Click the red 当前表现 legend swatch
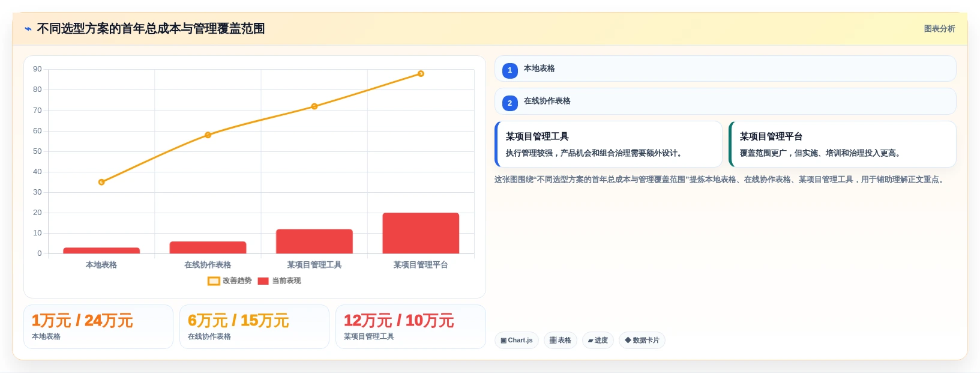This screenshot has height=373, width=980. pyautogui.click(x=263, y=281)
